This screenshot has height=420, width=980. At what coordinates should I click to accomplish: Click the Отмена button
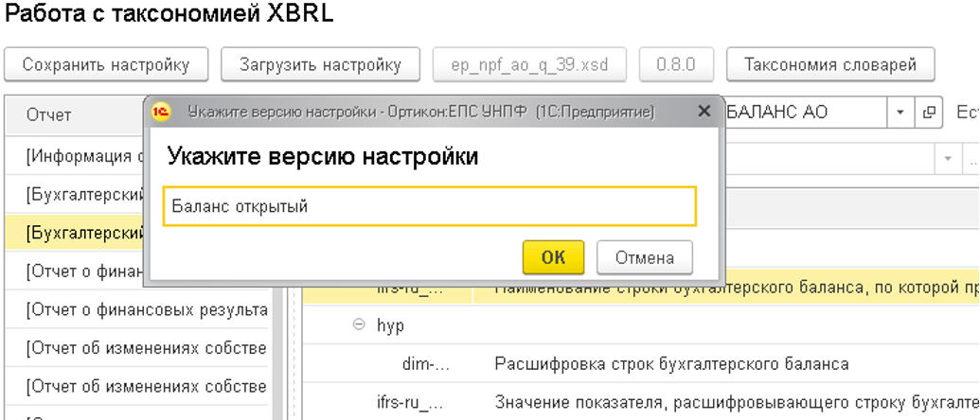coord(644,257)
